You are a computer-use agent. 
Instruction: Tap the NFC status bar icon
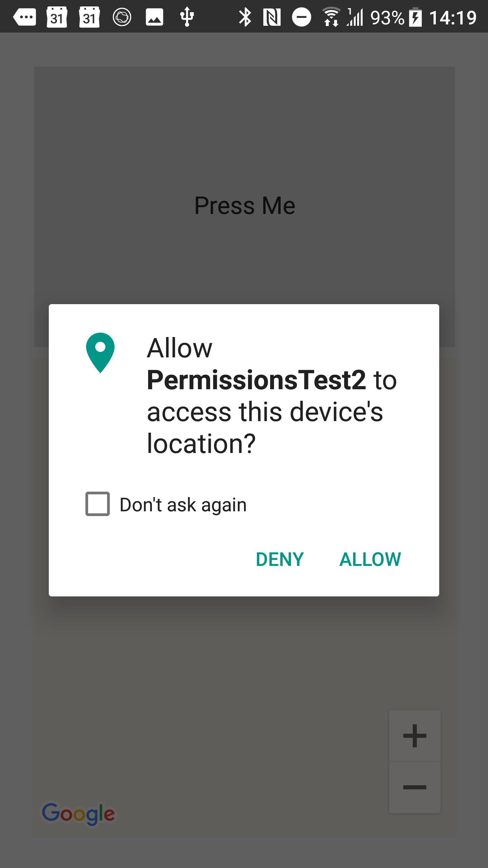[272, 17]
